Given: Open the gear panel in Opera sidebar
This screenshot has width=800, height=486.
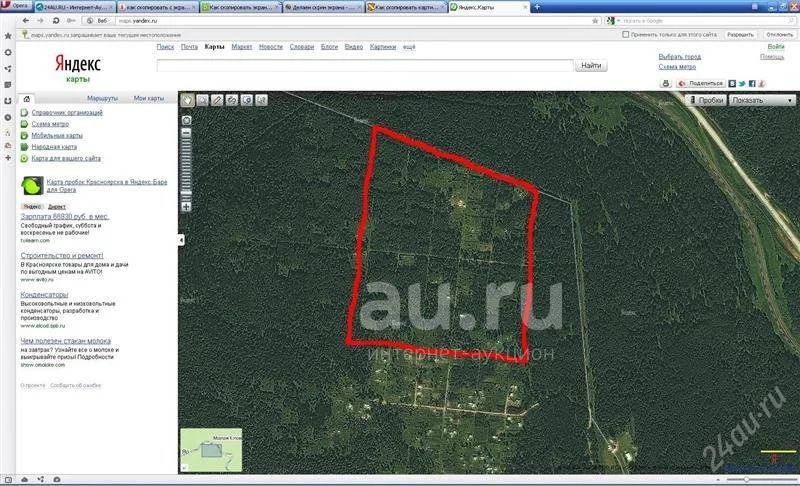Looking at the screenshot, I should tap(8, 53).
